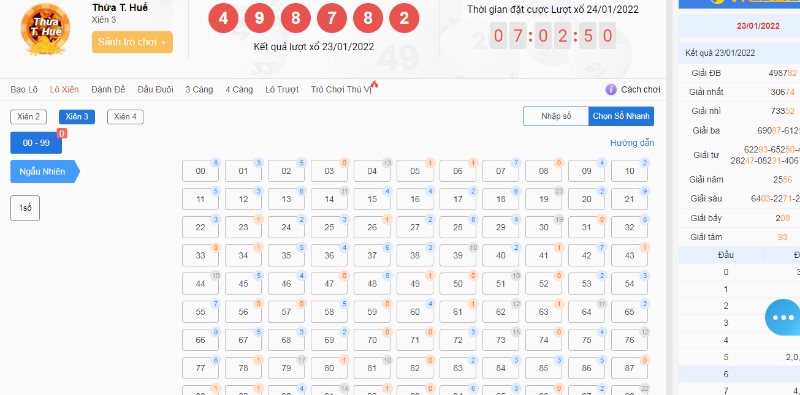
Task: Click the Giải năm row label
Action: [706, 180]
